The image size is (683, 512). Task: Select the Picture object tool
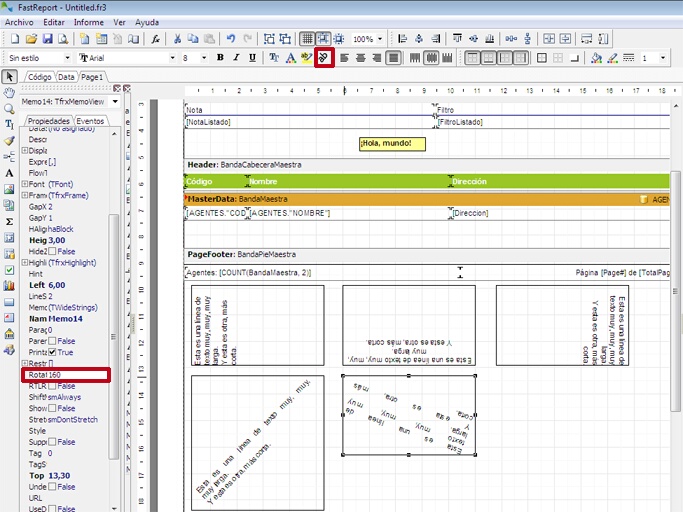9,188
